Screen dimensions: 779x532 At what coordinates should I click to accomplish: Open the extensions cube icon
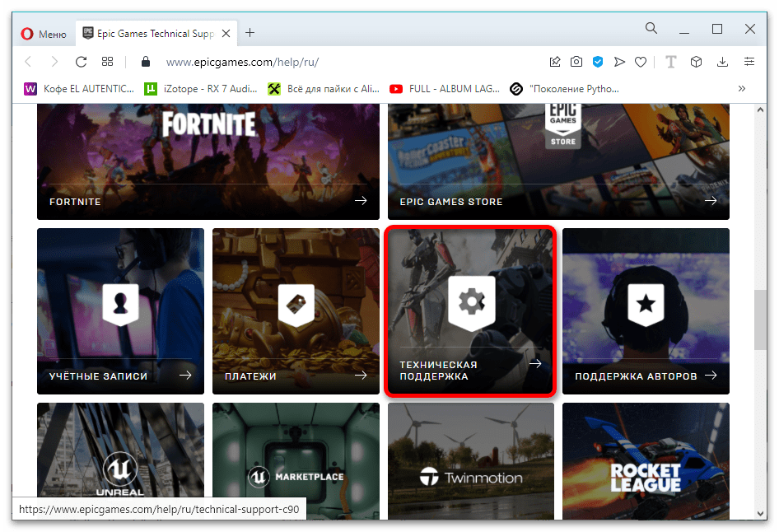tap(696, 62)
